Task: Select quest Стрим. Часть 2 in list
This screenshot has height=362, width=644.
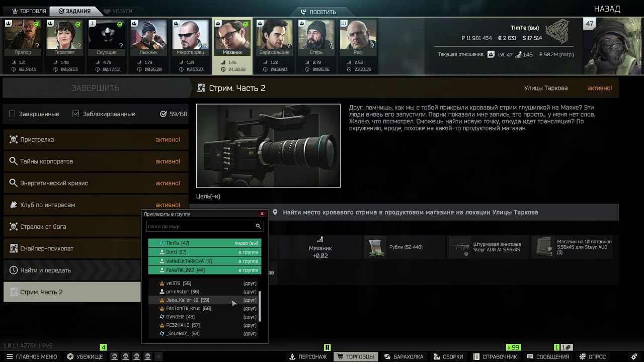Action: [x=72, y=292]
